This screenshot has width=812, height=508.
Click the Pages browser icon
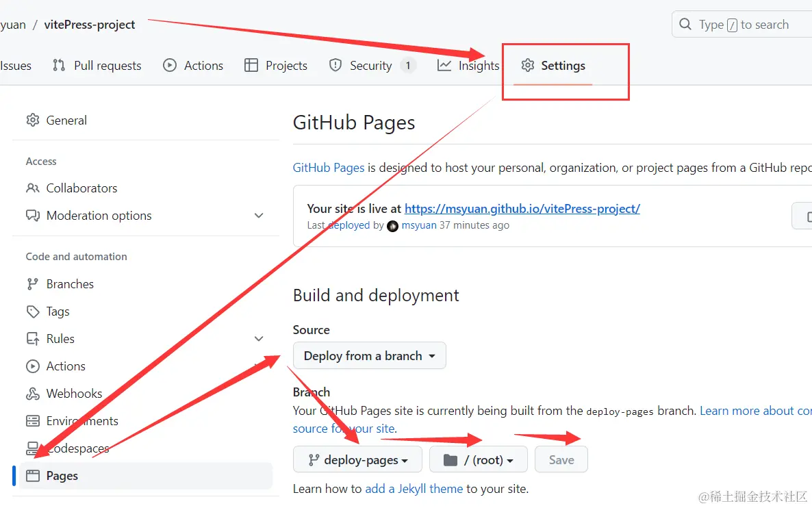coord(33,476)
